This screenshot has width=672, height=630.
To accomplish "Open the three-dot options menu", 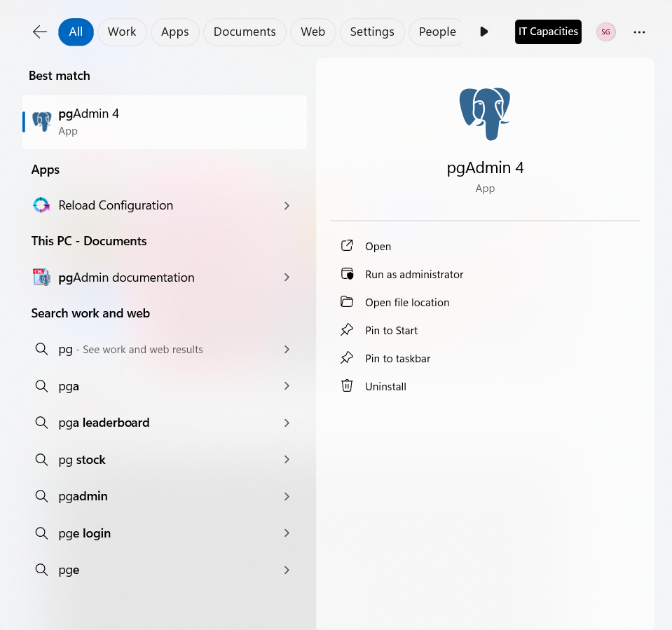I will [x=639, y=32].
